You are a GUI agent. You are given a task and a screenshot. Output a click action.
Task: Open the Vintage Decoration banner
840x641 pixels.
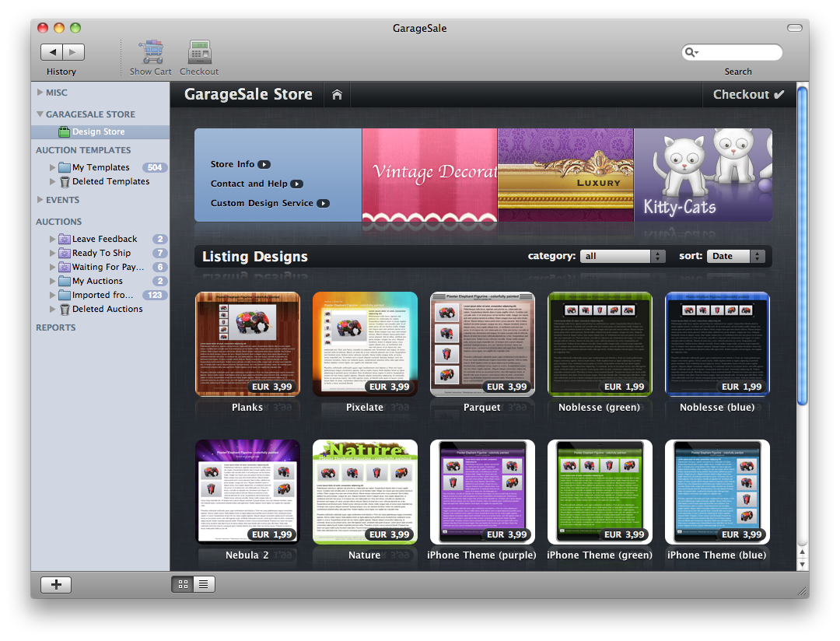point(429,175)
